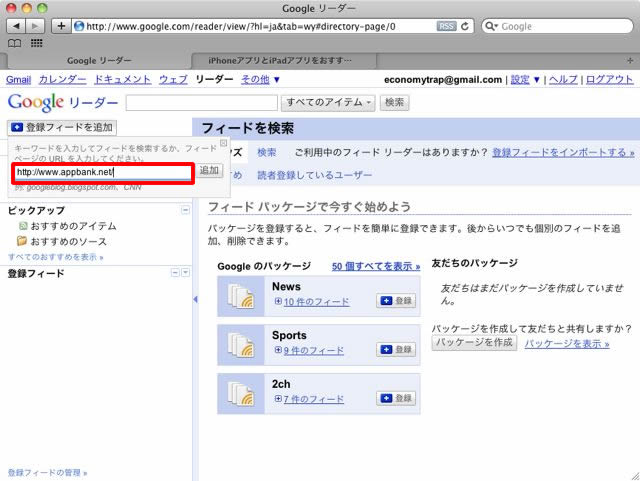Open the 7 件のフィード link

pos(313,399)
